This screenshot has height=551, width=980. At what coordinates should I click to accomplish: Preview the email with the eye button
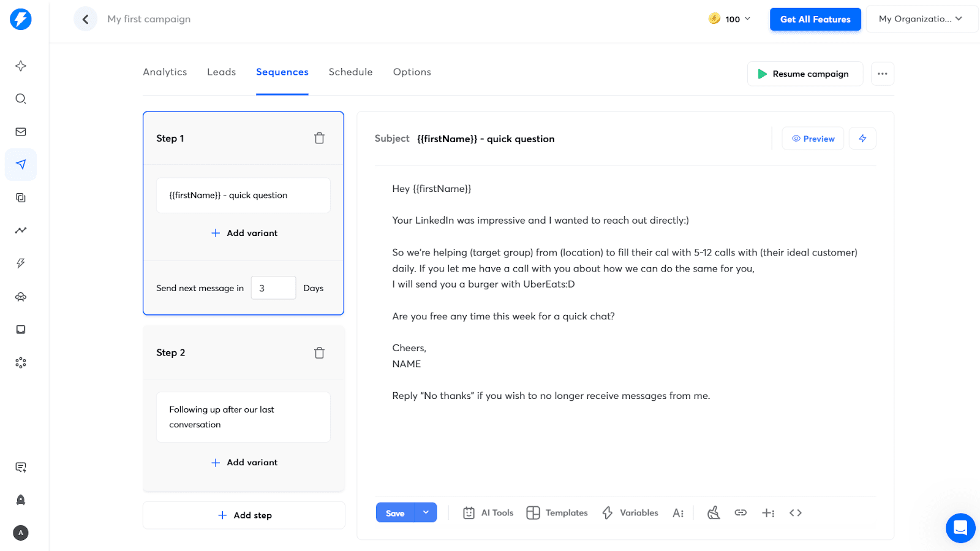pos(813,139)
